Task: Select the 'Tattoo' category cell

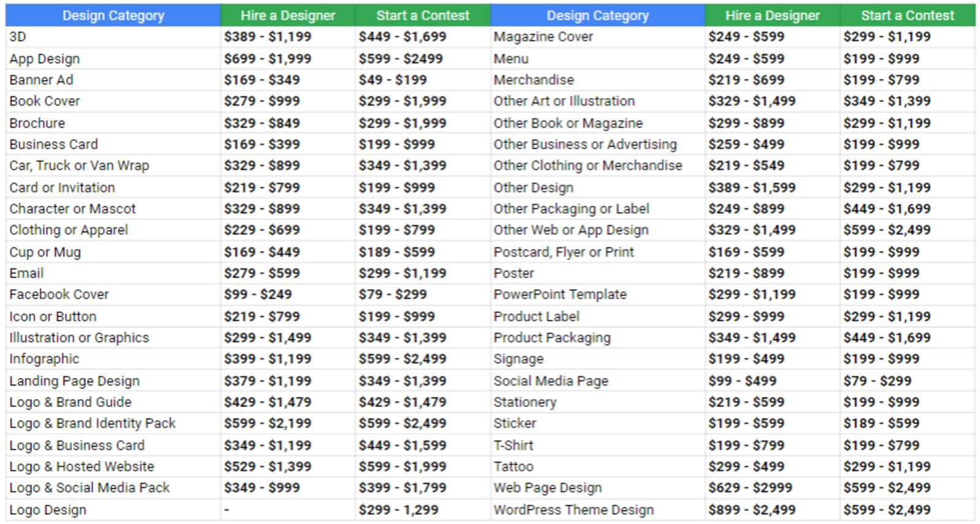Action: tap(597, 466)
